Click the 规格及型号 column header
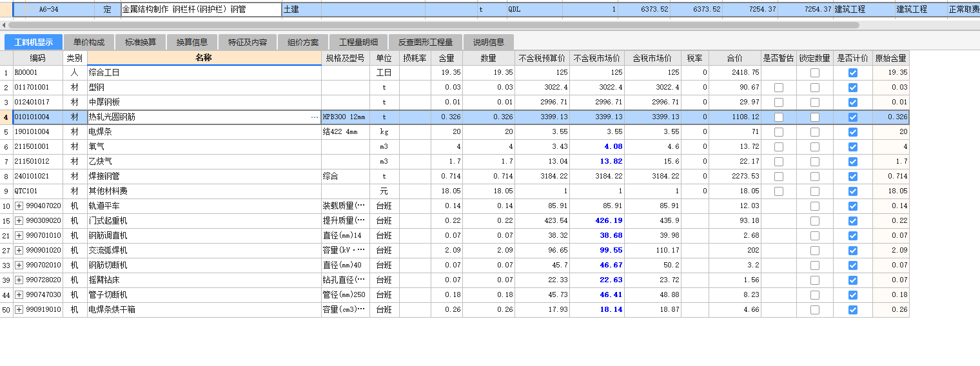 click(346, 58)
